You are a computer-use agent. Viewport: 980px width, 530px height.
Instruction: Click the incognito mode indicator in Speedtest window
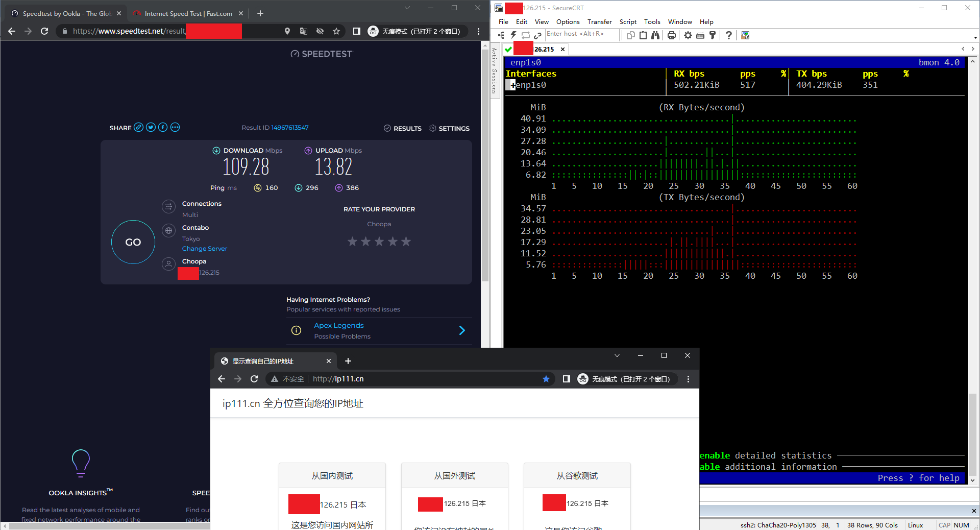click(x=416, y=31)
